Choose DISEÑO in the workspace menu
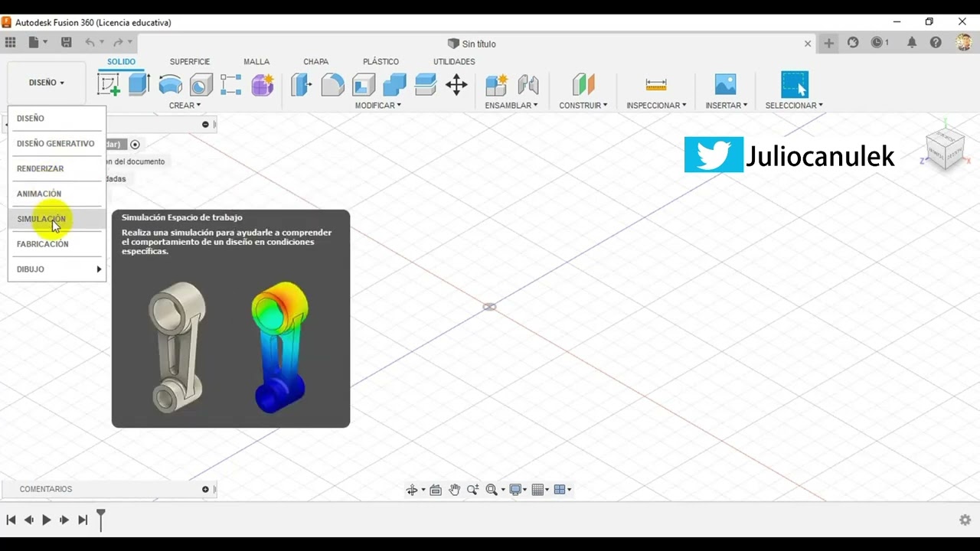Image resolution: width=980 pixels, height=551 pixels. tap(57, 119)
